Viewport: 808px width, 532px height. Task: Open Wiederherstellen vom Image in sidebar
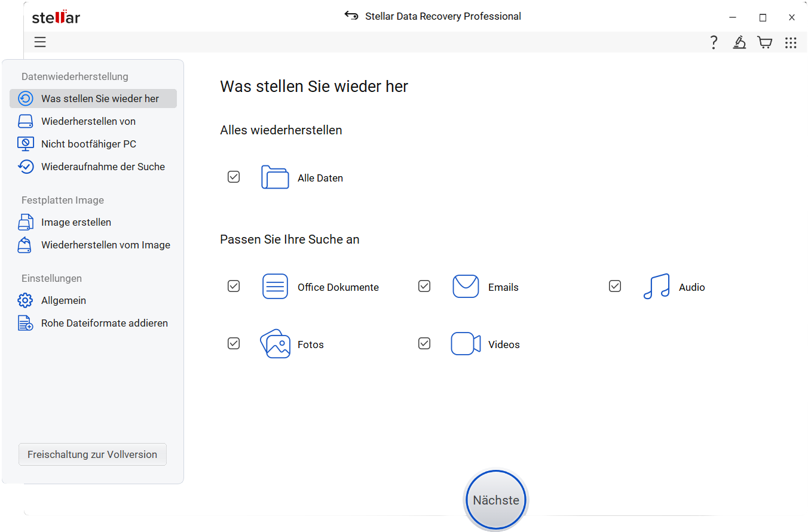tap(93, 245)
